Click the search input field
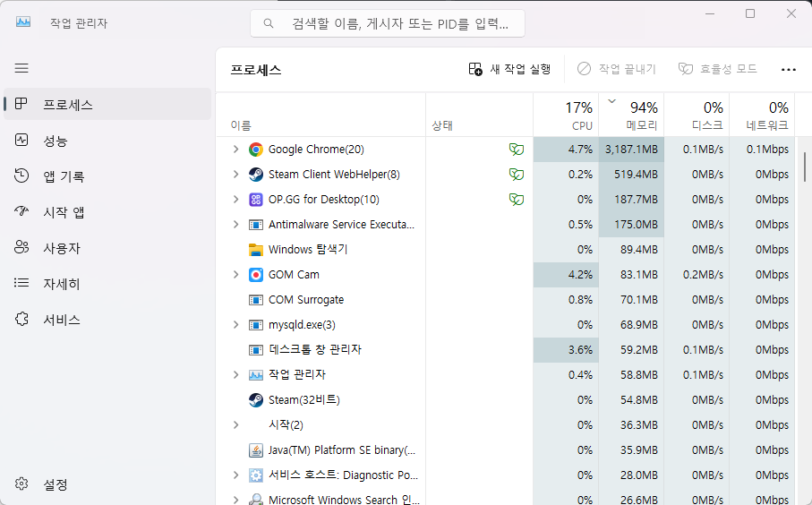This screenshot has width=812, height=505. coord(388,23)
